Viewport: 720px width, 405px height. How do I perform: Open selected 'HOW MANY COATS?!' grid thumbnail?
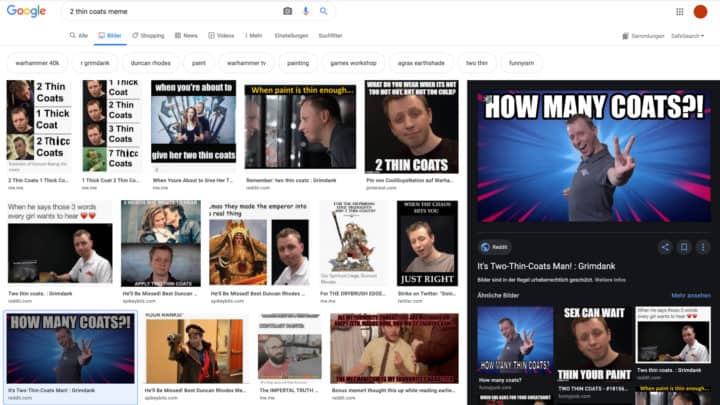pos(71,349)
